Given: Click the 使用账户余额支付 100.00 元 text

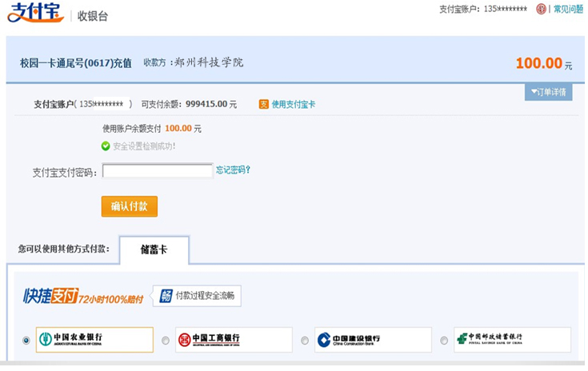Looking at the screenshot, I should pos(152,129).
